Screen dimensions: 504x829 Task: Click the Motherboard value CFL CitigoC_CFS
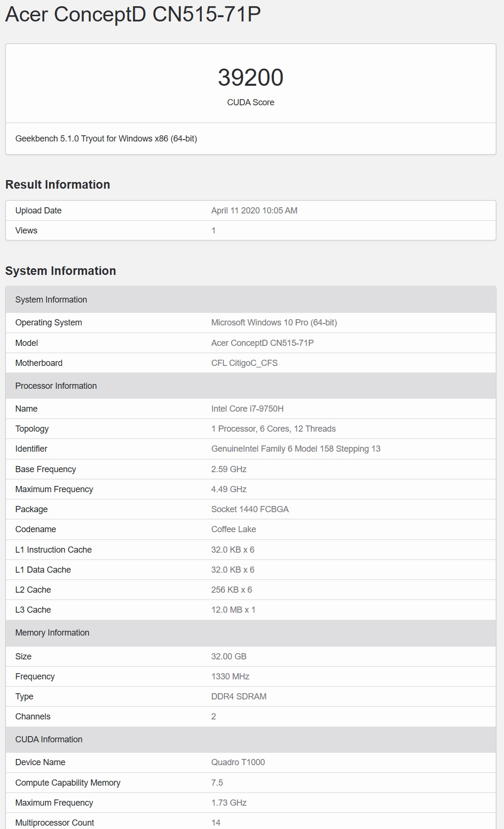(x=244, y=363)
